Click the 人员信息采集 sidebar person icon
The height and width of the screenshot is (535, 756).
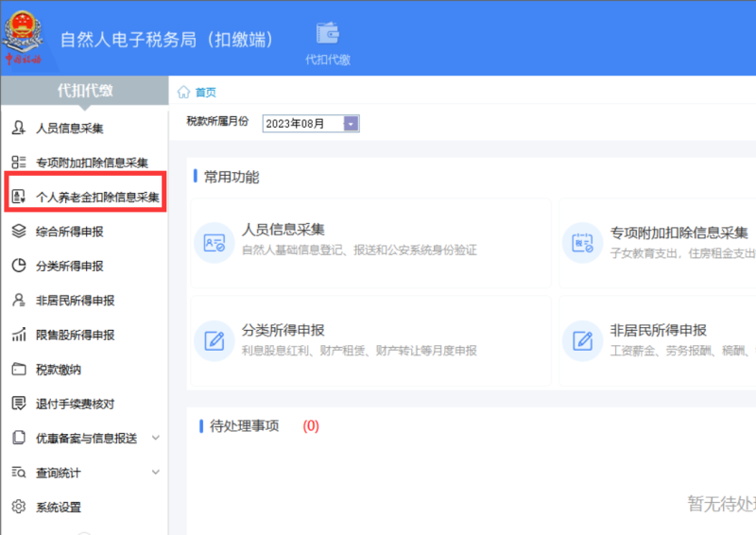coord(18,128)
